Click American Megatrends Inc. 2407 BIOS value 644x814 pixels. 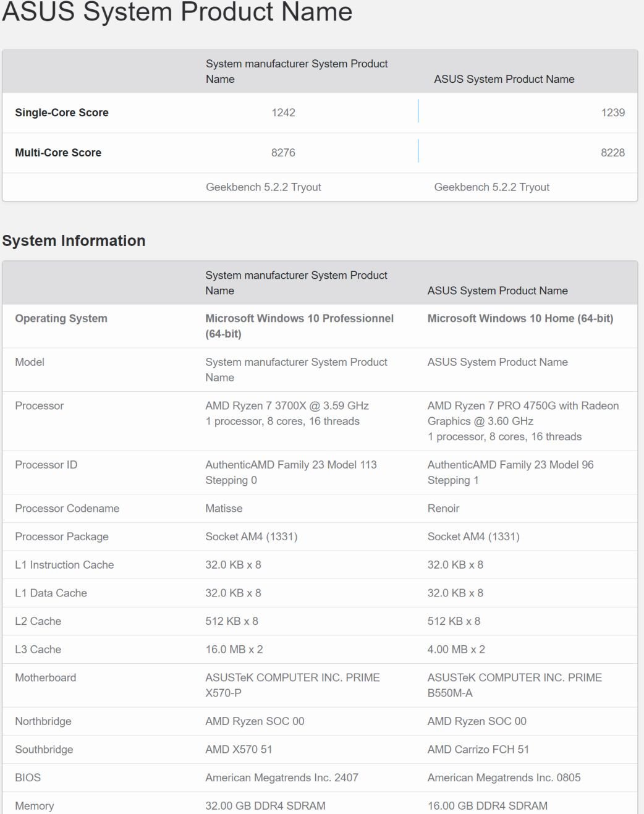[x=282, y=778]
